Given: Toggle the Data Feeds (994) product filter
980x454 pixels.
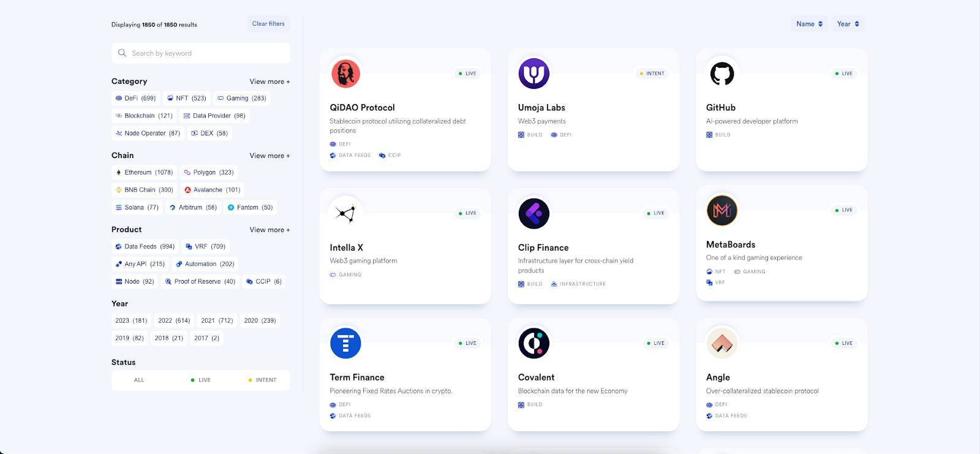Looking at the screenshot, I should (x=145, y=246).
